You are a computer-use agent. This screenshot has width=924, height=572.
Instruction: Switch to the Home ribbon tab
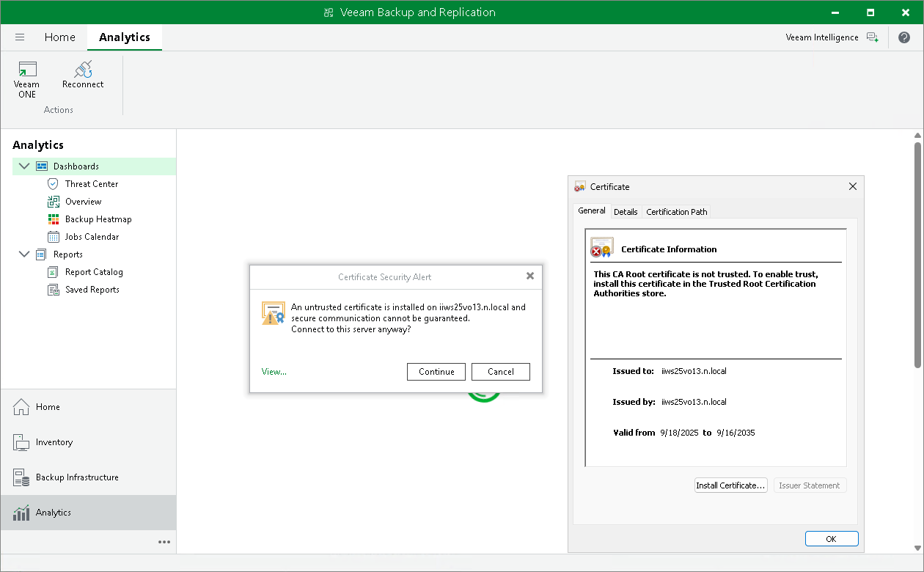[x=59, y=37]
